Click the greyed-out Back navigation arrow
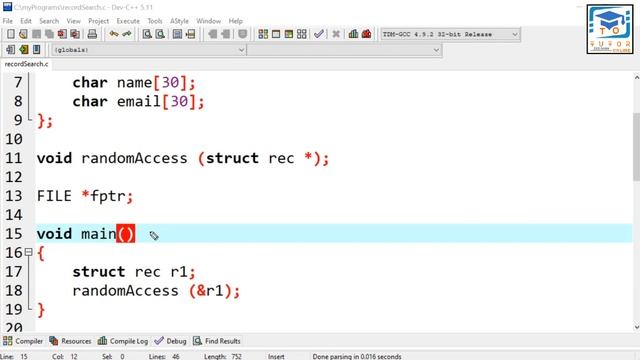 coord(212,34)
